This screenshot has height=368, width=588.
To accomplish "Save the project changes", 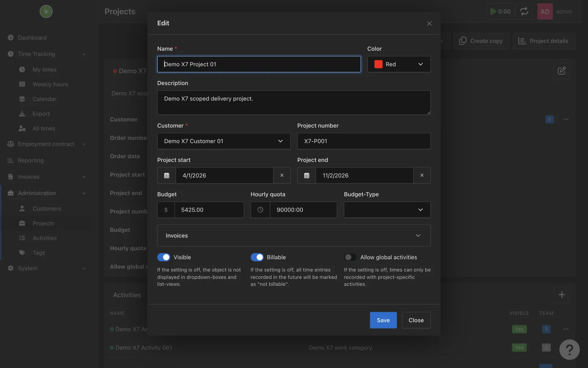I will point(383,320).
